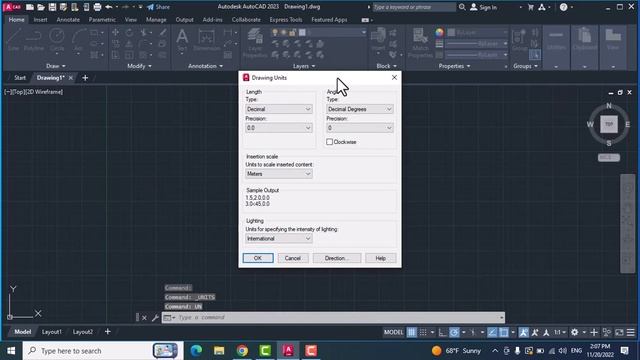Select the Move tool in Modify panel
The image size is (640, 360).
pyautogui.click(x=116, y=32)
